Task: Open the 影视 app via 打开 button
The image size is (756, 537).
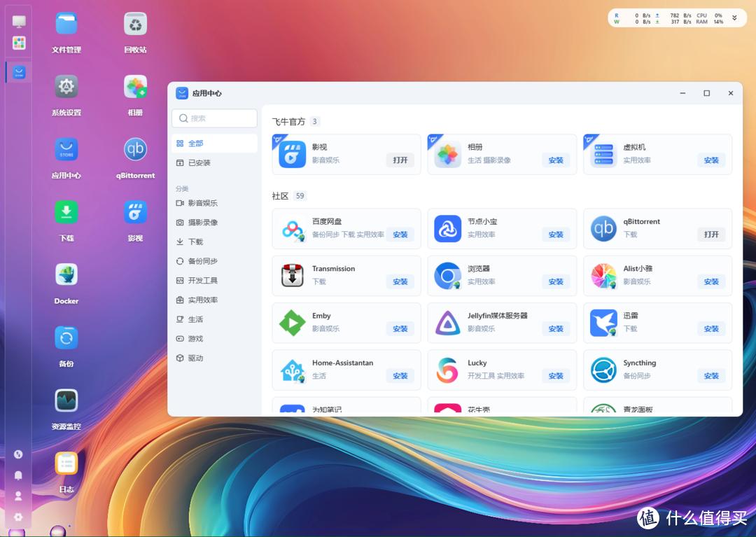Action: tap(400, 160)
